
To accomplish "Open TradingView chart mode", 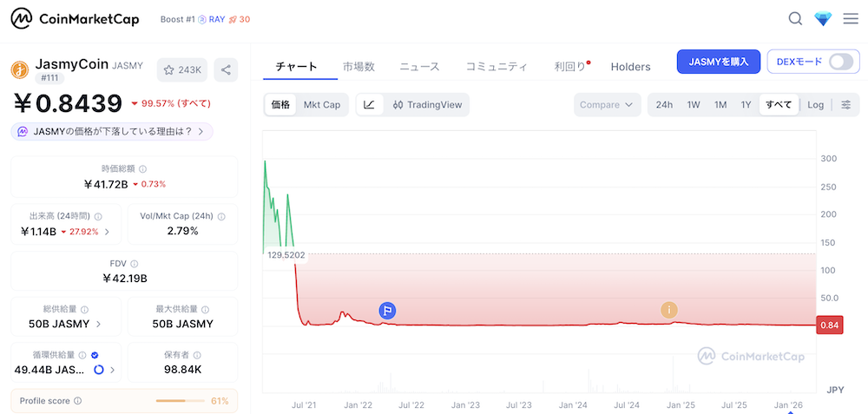I will coord(426,105).
